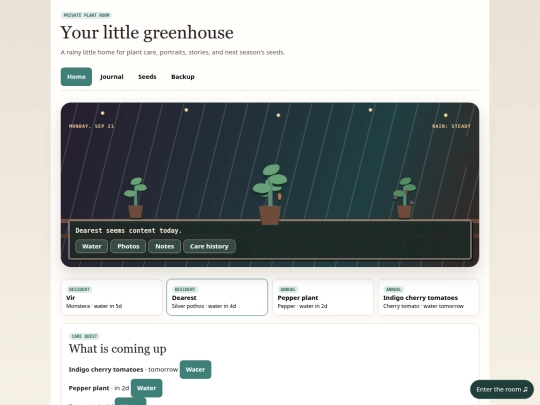Select the Indigo cherry tomatoes card
540x405 pixels.
point(428,297)
